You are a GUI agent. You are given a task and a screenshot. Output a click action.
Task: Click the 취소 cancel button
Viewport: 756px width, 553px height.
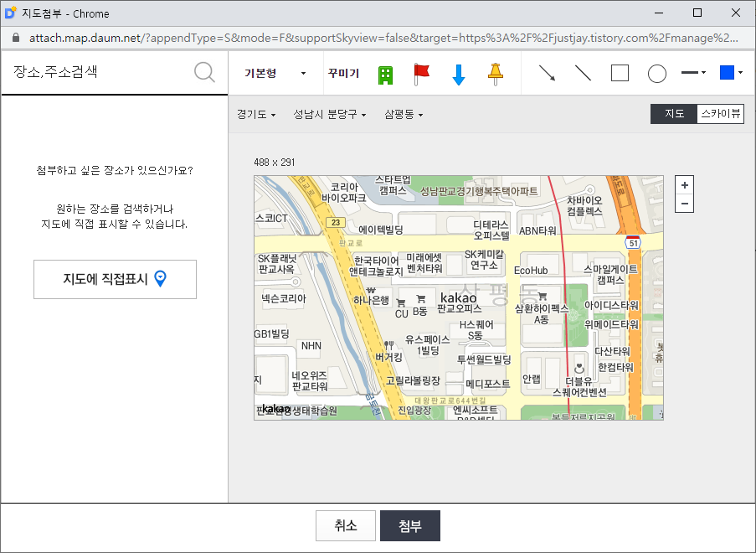click(x=346, y=525)
